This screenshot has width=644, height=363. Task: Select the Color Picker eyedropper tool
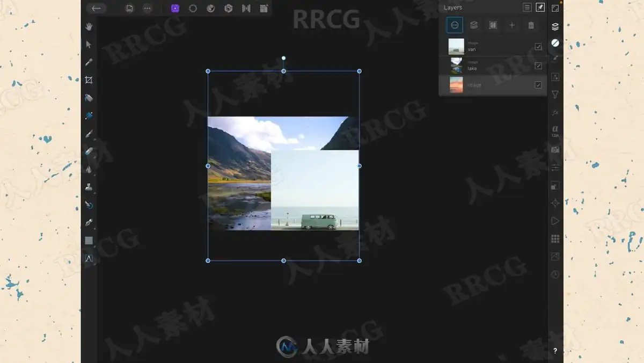[89, 62]
